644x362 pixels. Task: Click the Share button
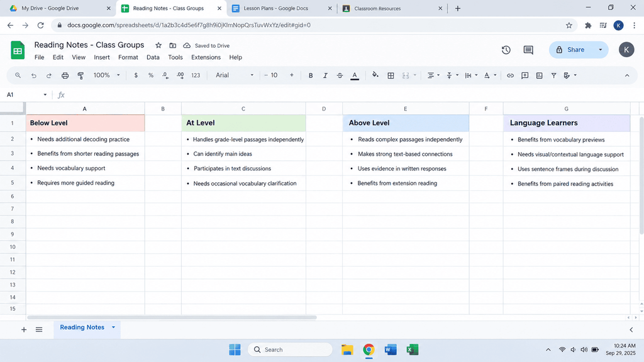tap(571, 50)
